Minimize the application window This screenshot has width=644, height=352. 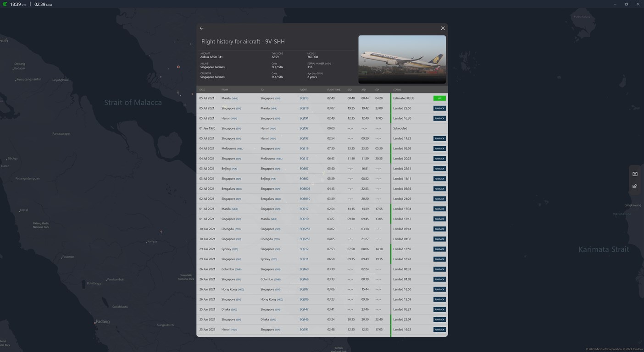pyautogui.click(x=615, y=4)
